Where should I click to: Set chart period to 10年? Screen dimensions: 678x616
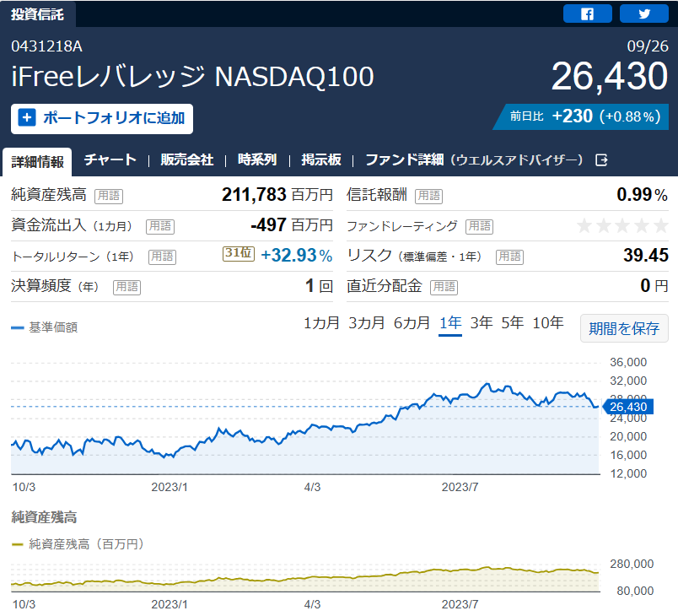click(548, 322)
